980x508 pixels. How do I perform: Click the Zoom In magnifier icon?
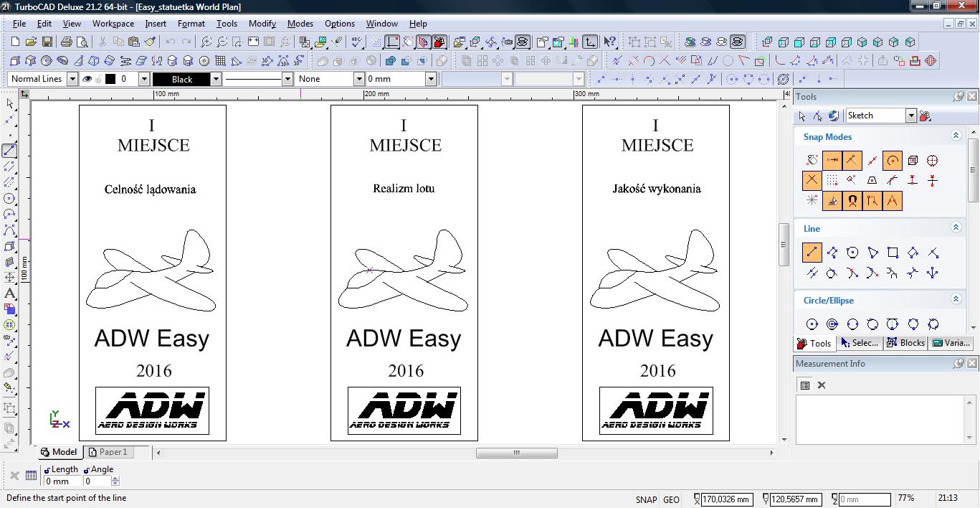point(206,42)
